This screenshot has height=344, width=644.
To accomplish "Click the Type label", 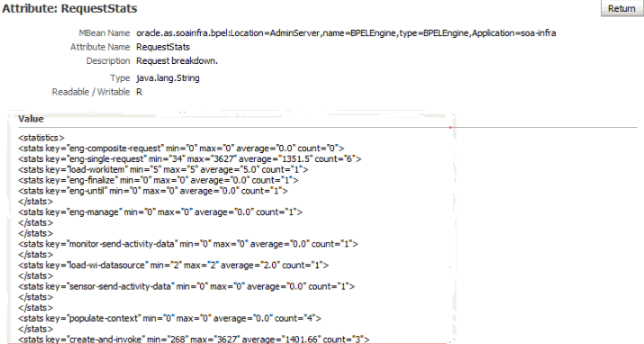I will (x=120, y=78).
